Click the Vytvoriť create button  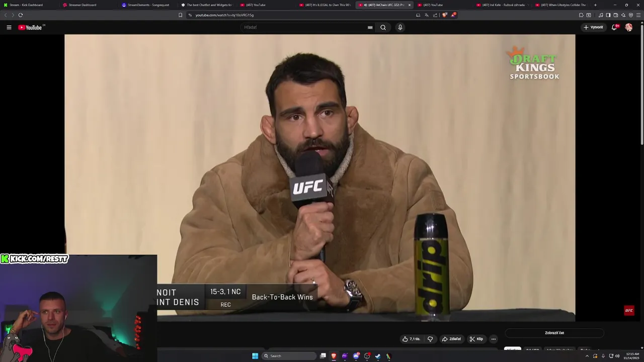[x=593, y=27]
